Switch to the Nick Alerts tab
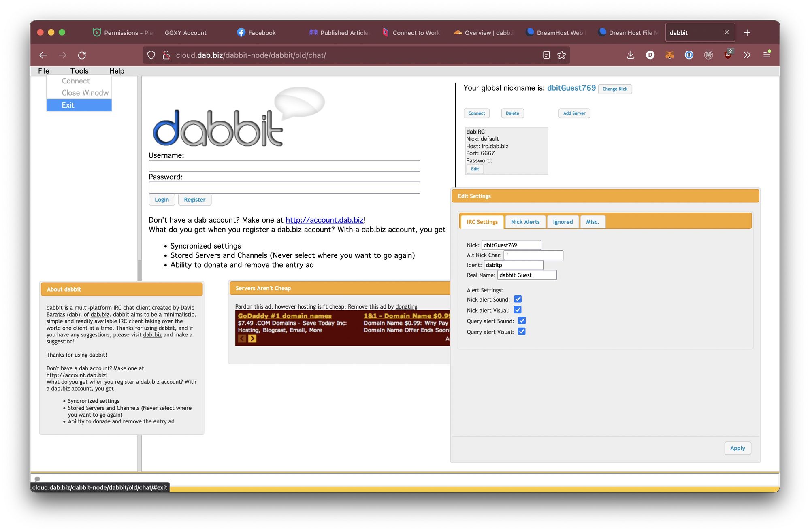This screenshot has height=532, width=810. coord(525,222)
